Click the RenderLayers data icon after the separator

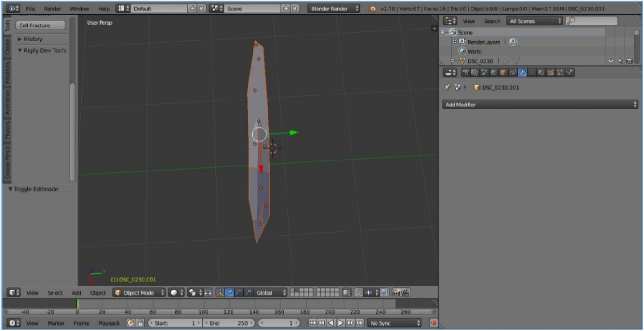(x=513, y=42)
